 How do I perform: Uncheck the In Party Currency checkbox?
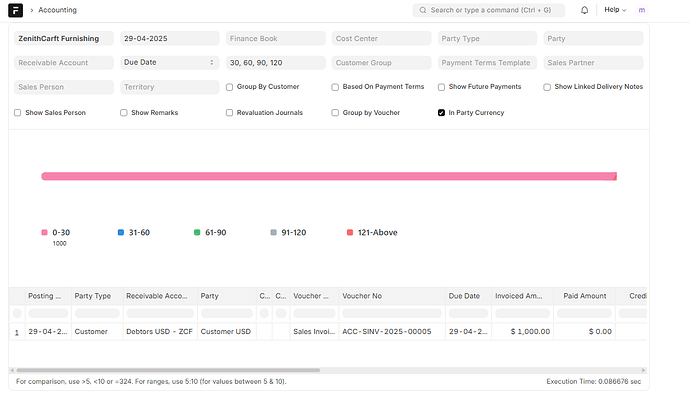pyautogui.click(x=441, y=113)
